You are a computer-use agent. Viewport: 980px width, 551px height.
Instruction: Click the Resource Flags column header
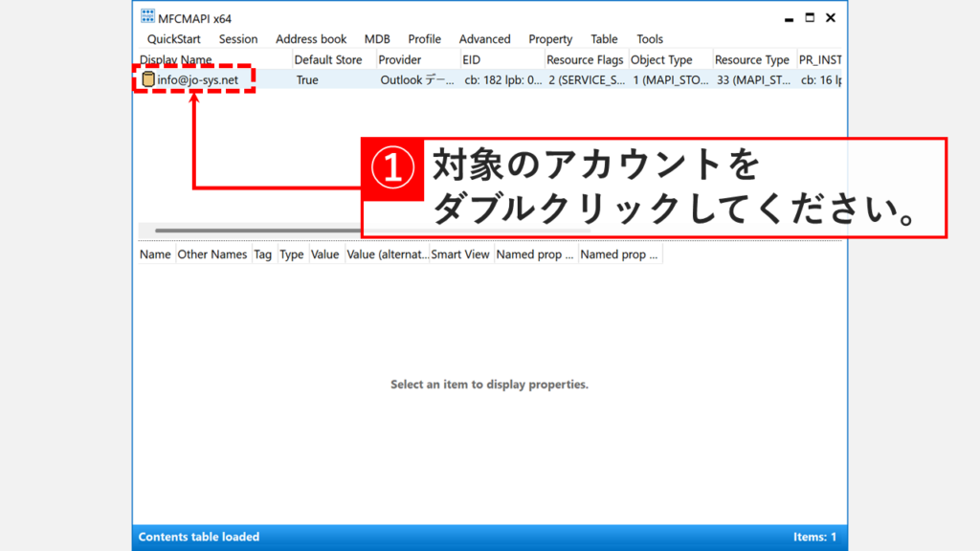[x=585, y=59]
